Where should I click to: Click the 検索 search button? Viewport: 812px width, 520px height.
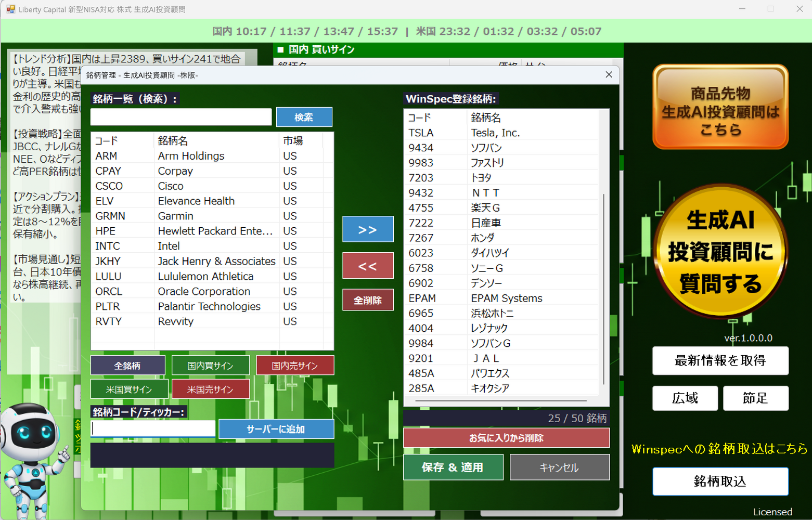click(304, 117)
